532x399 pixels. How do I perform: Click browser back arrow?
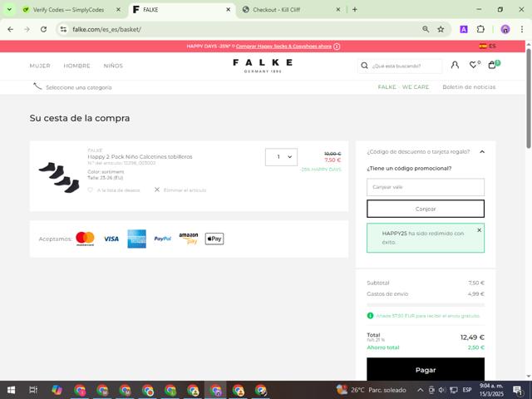tap(11, 30)
